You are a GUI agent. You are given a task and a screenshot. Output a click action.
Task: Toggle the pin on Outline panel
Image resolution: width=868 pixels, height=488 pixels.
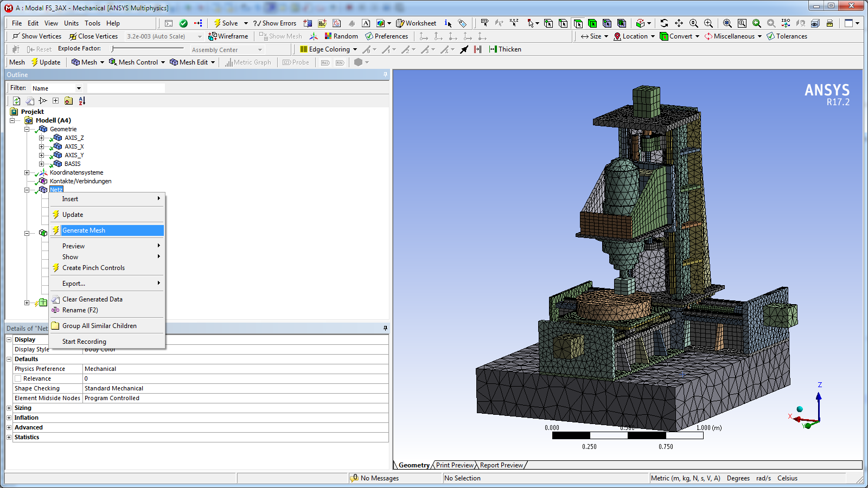point(385,75)
